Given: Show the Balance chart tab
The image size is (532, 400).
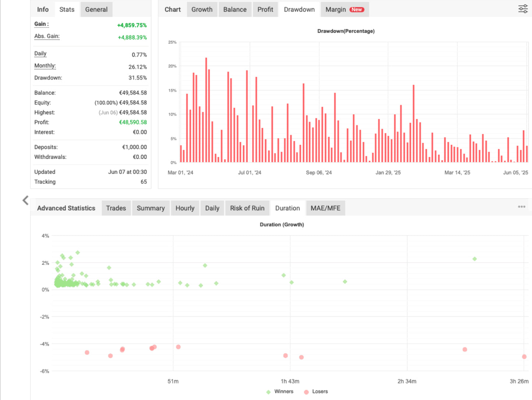Looking at the screenshot, I should coord(235,10).
